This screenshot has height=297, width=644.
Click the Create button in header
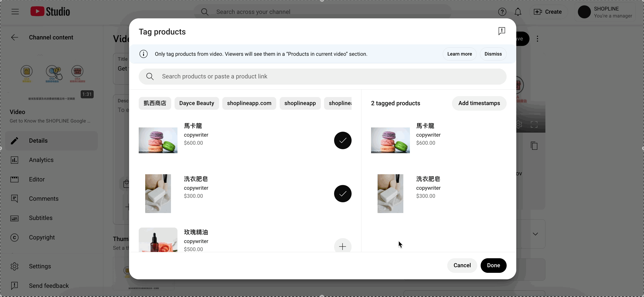pyautogui.click(x=548, y=12)
